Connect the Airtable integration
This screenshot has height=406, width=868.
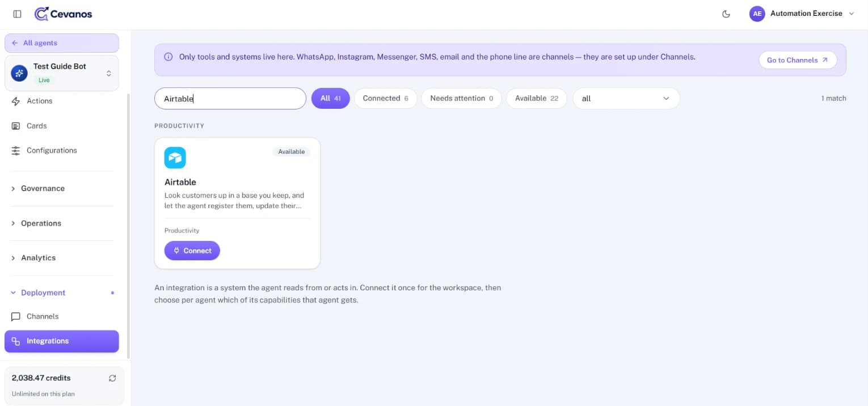tap(192, 251)
